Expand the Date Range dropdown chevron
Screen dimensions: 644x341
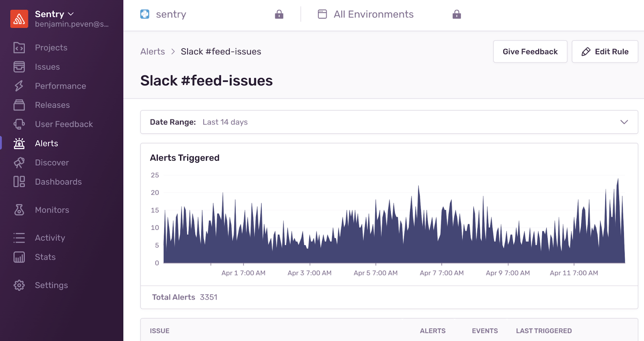point(624,122)
